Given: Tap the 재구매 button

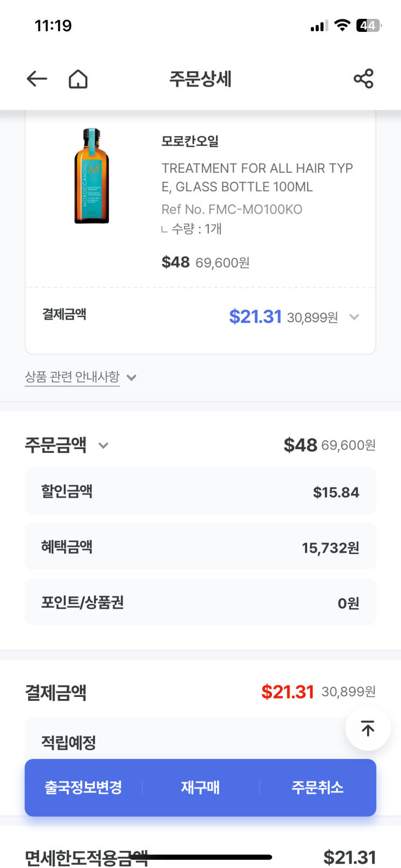Looking at the screenshot, I should tap(200, 787).
